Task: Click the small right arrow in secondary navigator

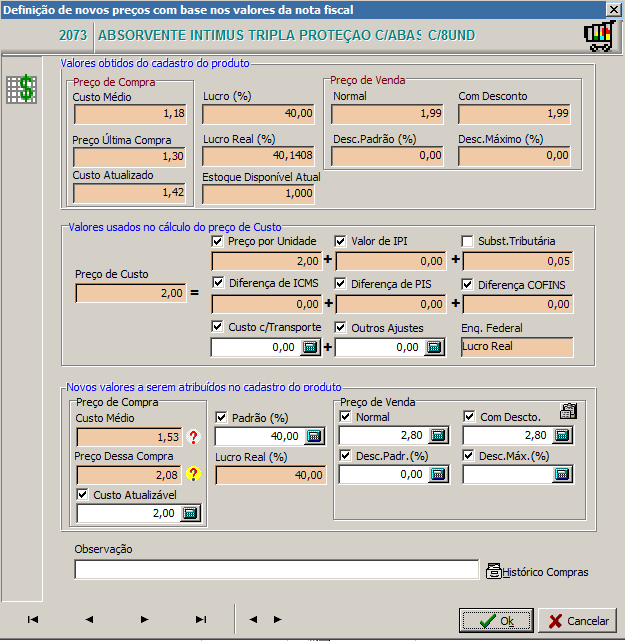Action: (x=278, y=619)
